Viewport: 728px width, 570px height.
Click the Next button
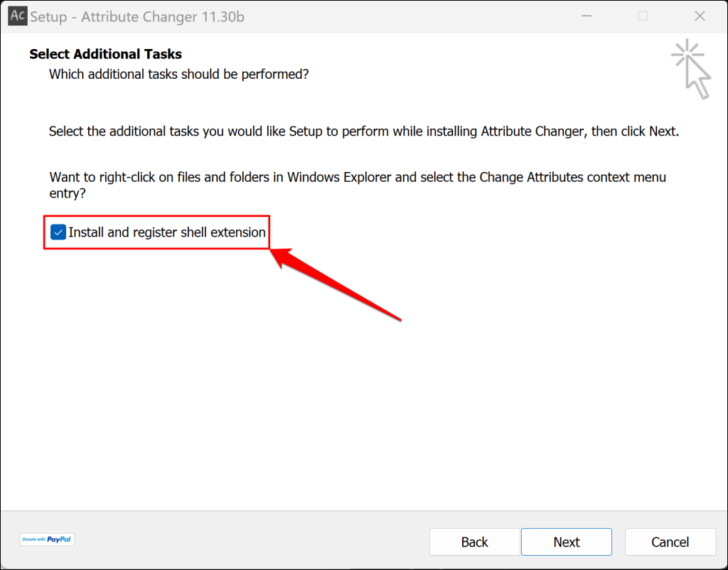pos(566,542)
